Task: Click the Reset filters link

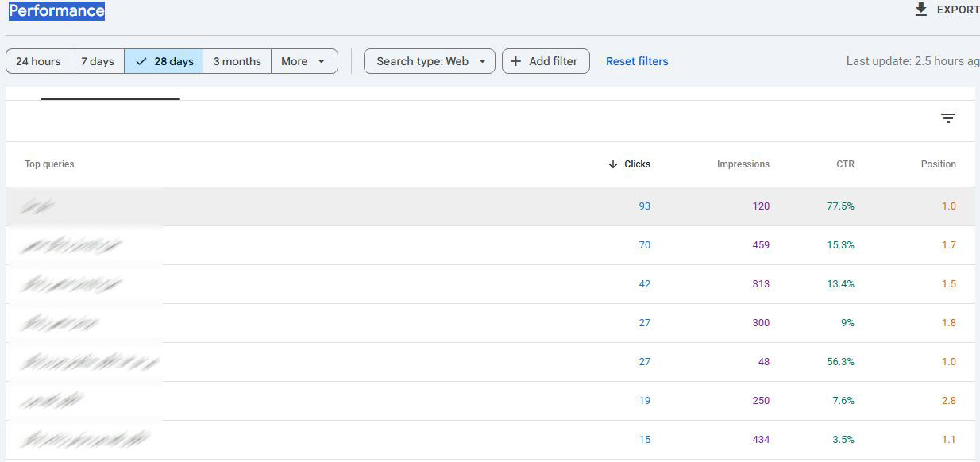Action: click(x=637, y=61)
